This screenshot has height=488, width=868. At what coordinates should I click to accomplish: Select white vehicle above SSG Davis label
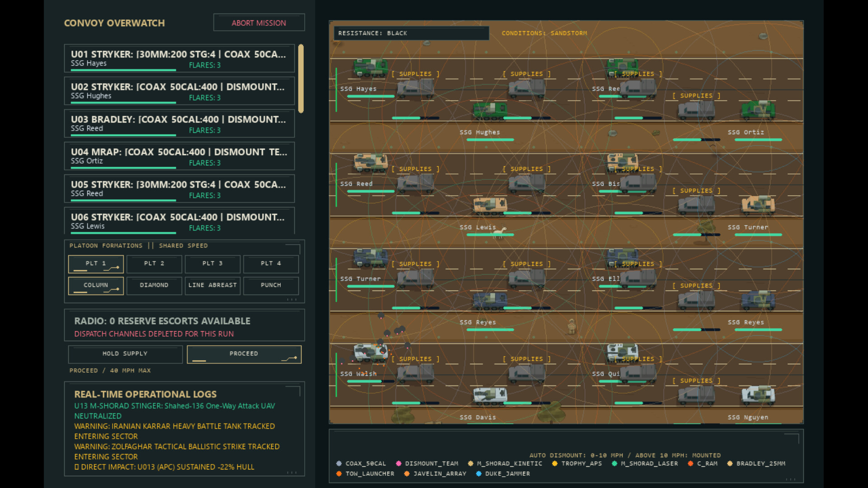[x=490, y=395]
